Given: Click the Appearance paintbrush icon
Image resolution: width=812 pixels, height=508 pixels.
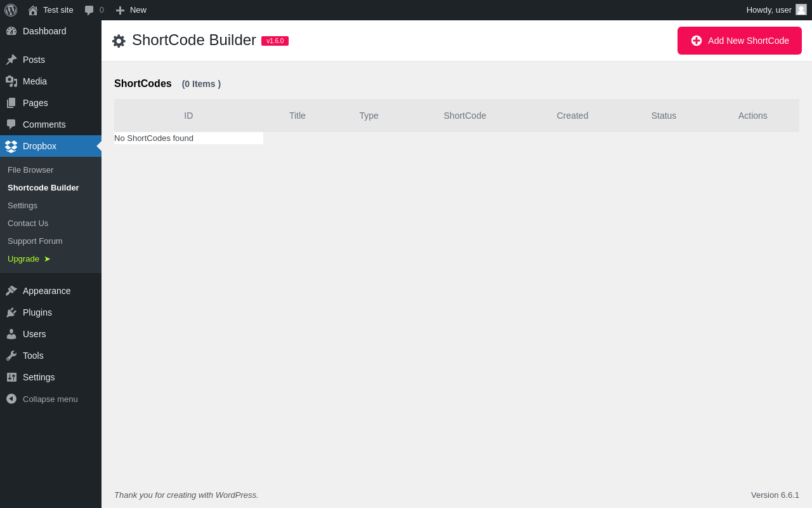Looking at the screenshot, I should pyautogui.click(x=11, y=291).
